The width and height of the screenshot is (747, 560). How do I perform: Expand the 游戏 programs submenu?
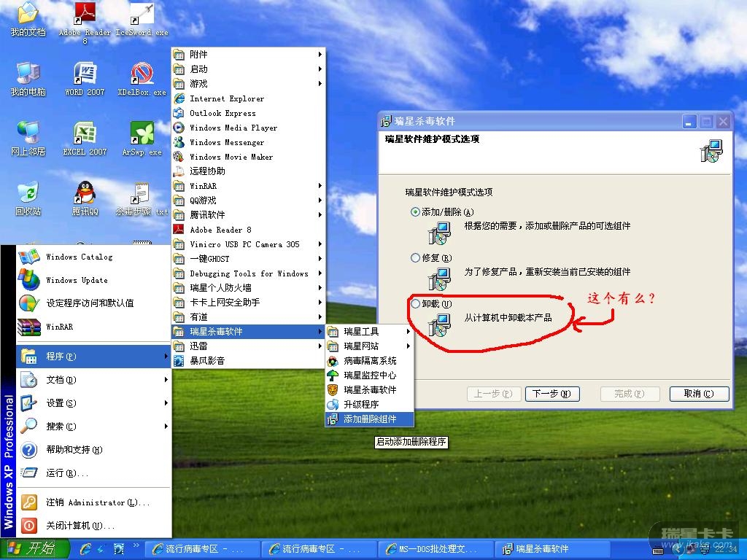[248, 84]
